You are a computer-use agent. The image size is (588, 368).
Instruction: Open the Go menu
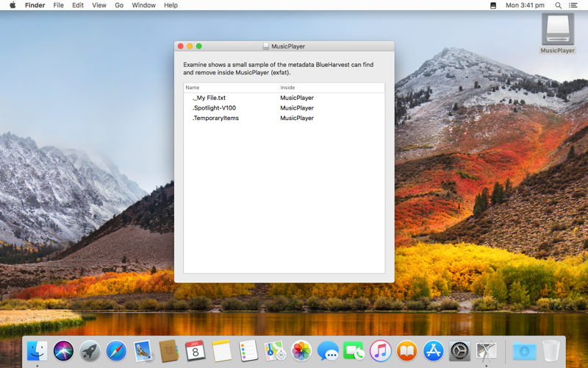[x=119, y=5]
